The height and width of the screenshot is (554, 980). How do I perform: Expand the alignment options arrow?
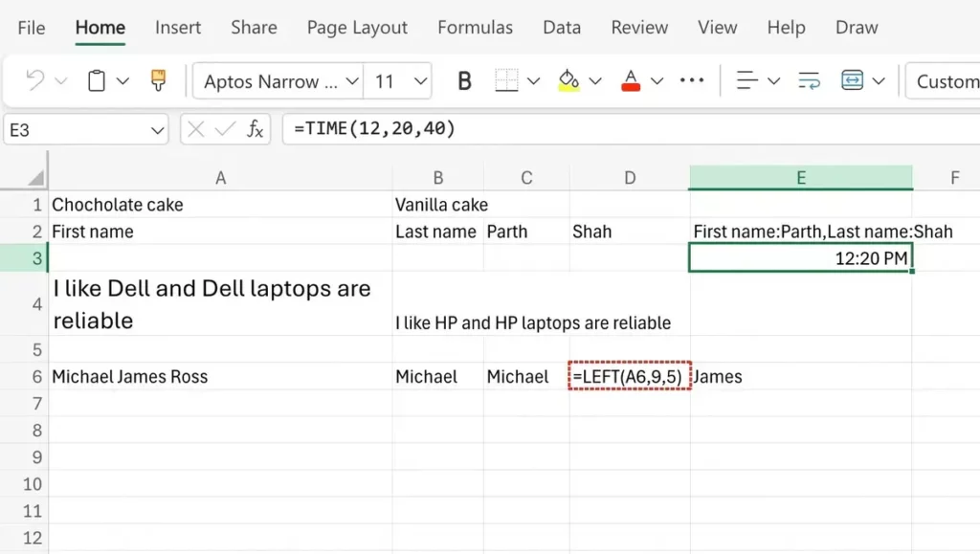[x=773, y=80]
